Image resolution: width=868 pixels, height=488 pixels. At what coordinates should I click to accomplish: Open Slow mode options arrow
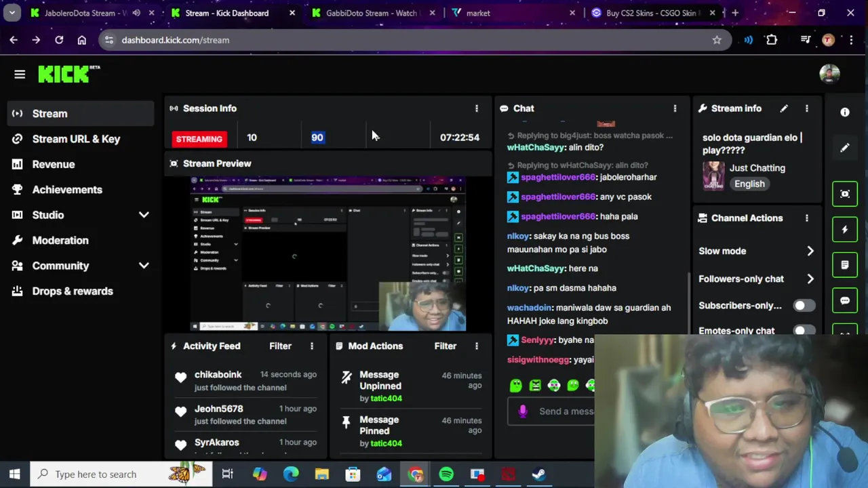click(810, 251)
